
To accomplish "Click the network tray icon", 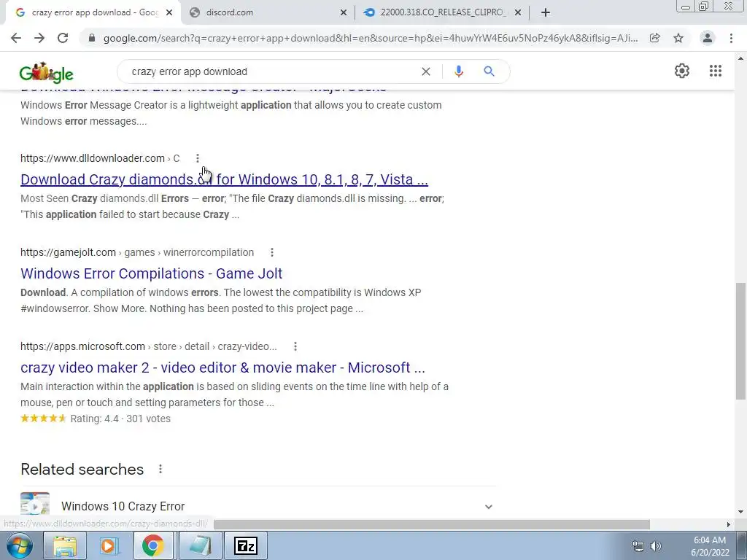I will (x=638, y=545).
